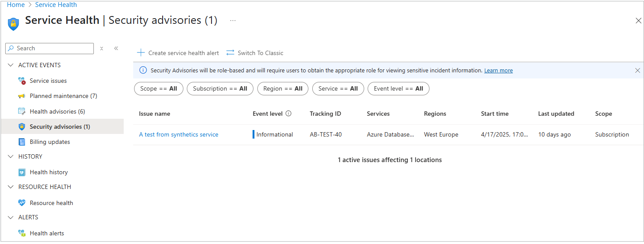Click the Health history icon
This screenshot has width=644, height=244.
[22, 172]
